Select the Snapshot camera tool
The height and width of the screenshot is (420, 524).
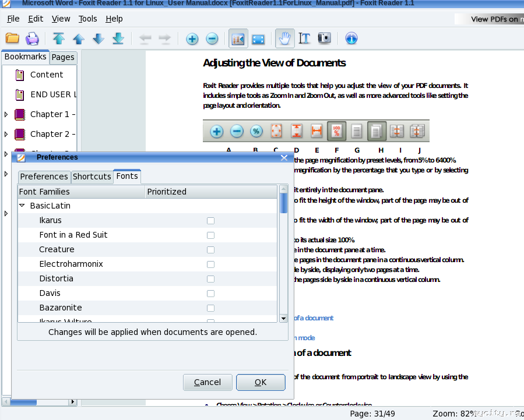[325, 38]
